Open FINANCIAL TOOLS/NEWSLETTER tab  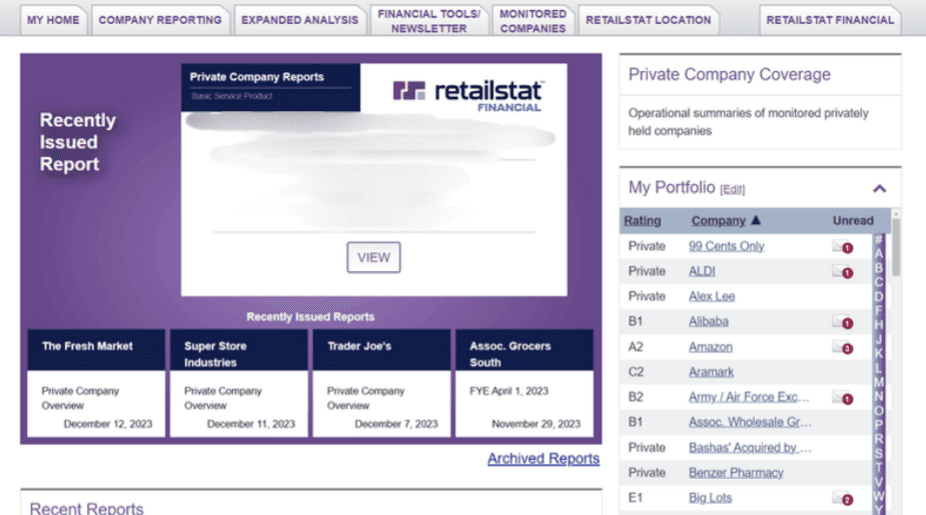[429, 21]
